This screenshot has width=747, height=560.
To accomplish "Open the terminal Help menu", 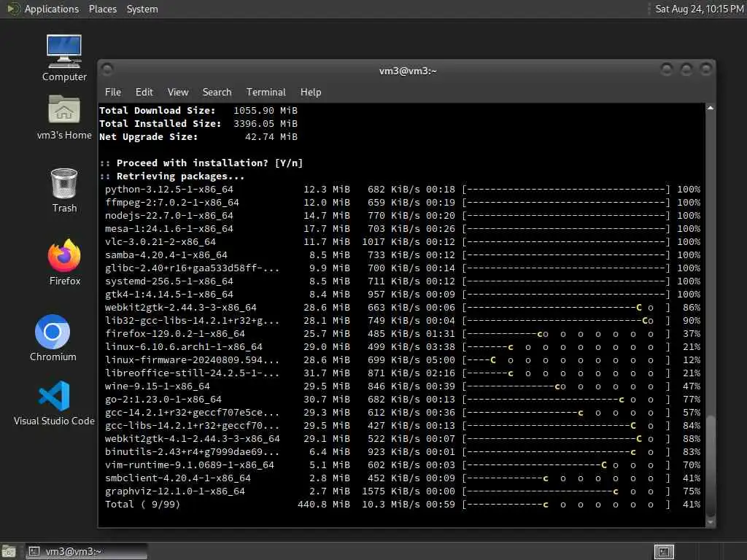I will point(311,92).
